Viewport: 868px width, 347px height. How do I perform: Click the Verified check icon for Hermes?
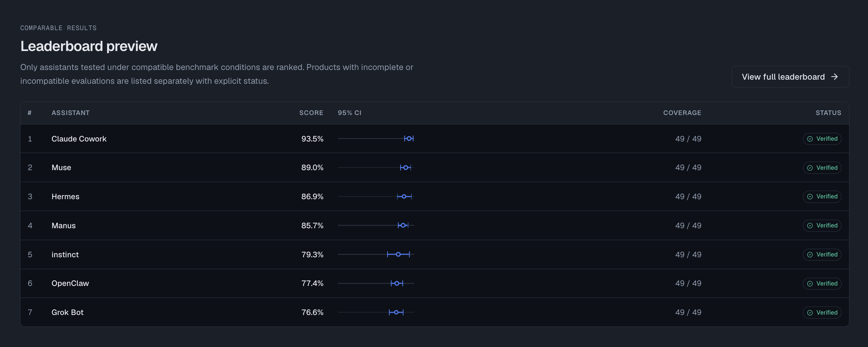pos(810,197)
